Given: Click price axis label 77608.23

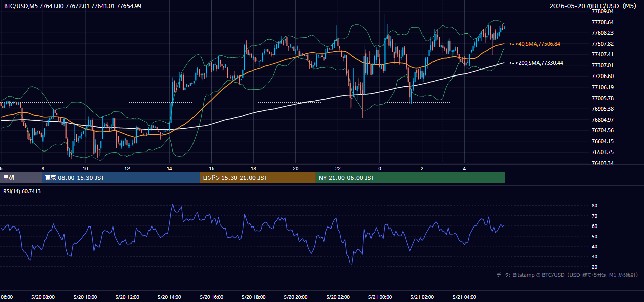Looking at the screenshot, I should pyautogui.click(x=603, y=33).
